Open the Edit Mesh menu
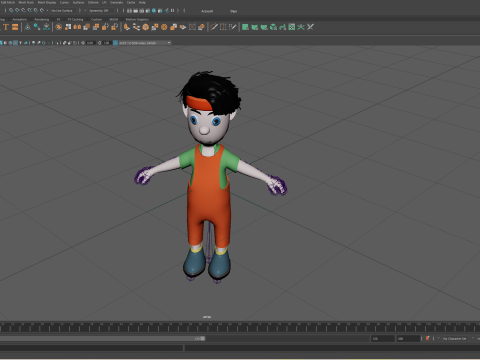Image resolution: width=480 pixels, height=360 pixels. coord(8,2)
